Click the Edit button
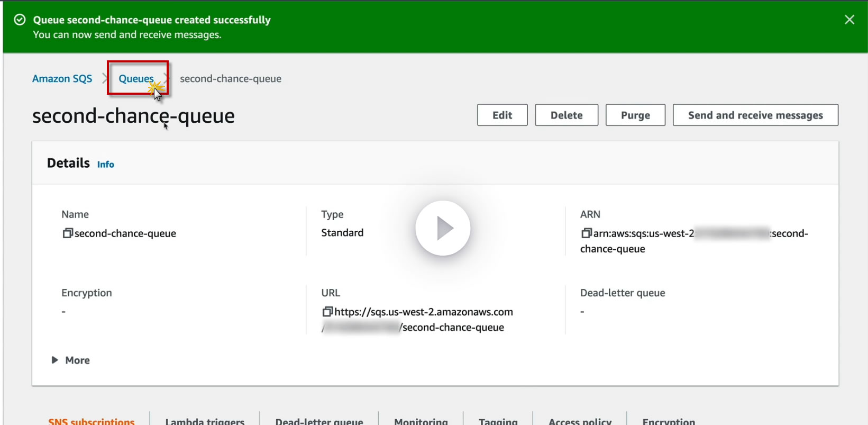Image resolution: width=868 pixels, height=425 pixels. click(502, 115)
